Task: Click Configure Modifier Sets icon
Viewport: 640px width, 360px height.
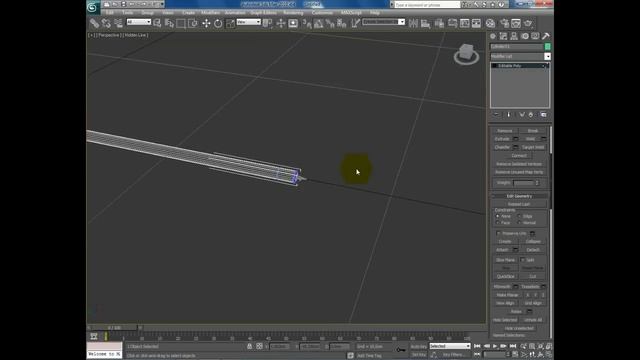Action: [x=543, y=115]
